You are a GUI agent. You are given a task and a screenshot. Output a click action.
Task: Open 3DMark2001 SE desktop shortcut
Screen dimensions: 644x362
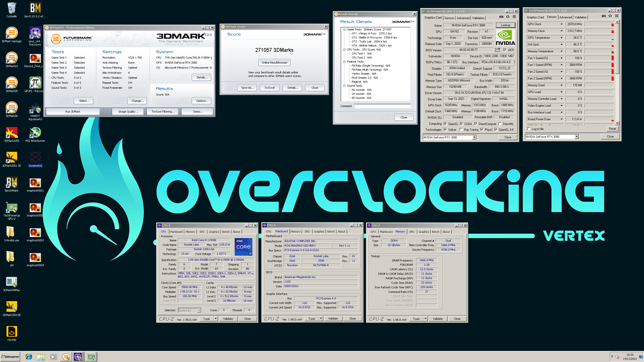tap(12, 159)
